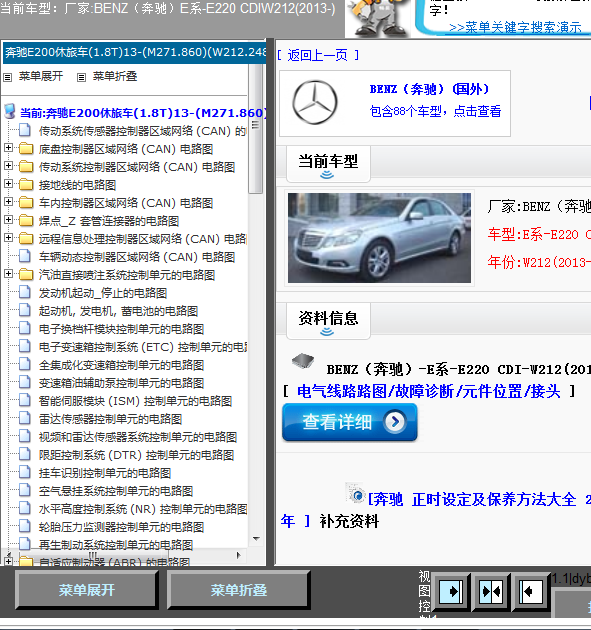Click the file icon before 奔驰 正时设定及保养方法大全

356,493
